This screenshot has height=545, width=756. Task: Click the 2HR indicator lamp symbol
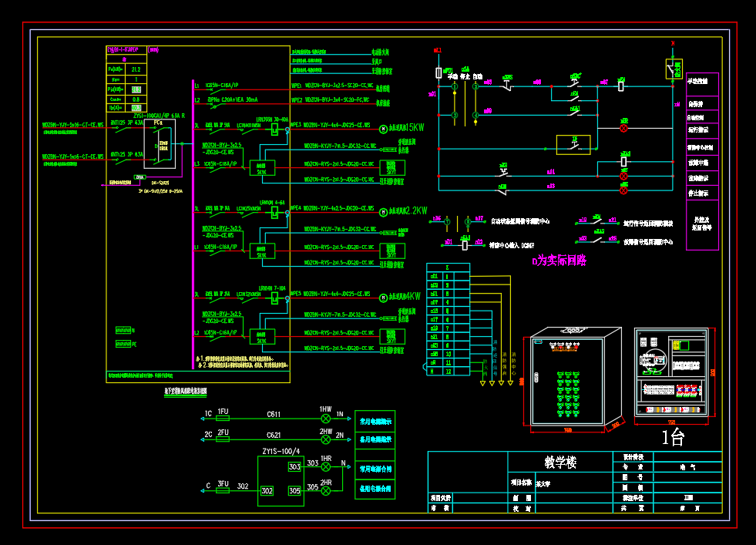(326, 491)
